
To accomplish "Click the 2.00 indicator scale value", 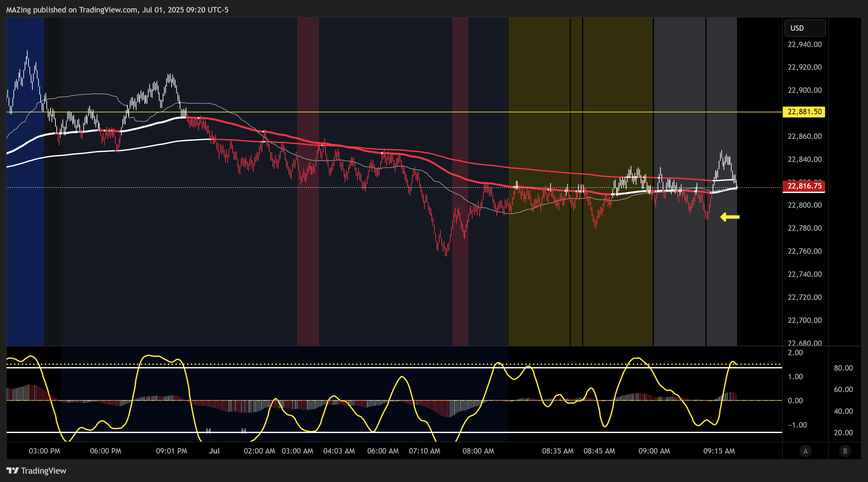I will [x=795, y=353].
